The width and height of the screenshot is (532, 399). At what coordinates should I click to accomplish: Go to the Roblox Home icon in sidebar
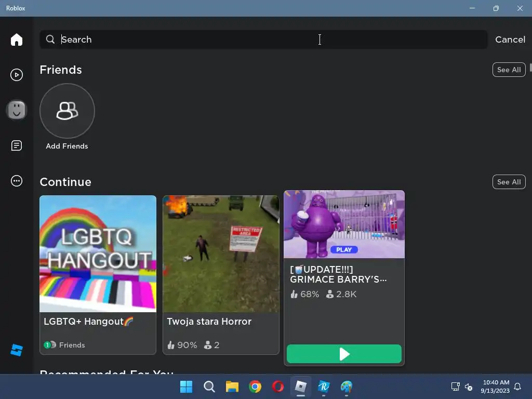(x=16, y=39)
